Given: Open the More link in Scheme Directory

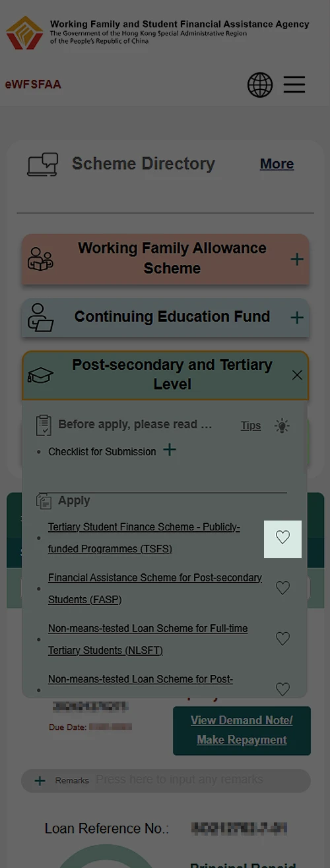Looking at the screenshot, I should pyautogui.click(x=277, y=164).
